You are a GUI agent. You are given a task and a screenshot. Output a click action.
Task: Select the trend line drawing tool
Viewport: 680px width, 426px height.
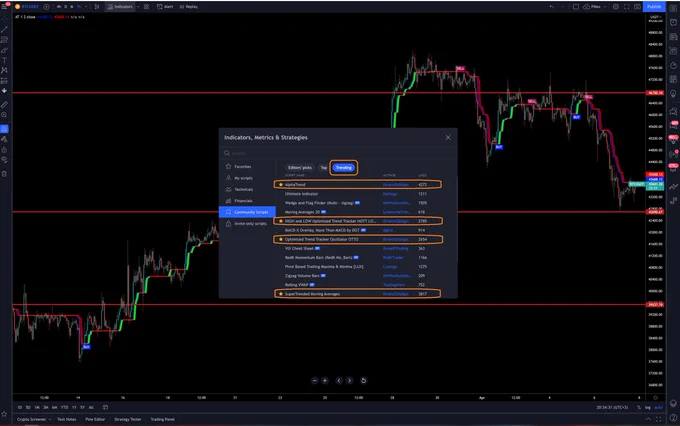[x=4, y=29]
